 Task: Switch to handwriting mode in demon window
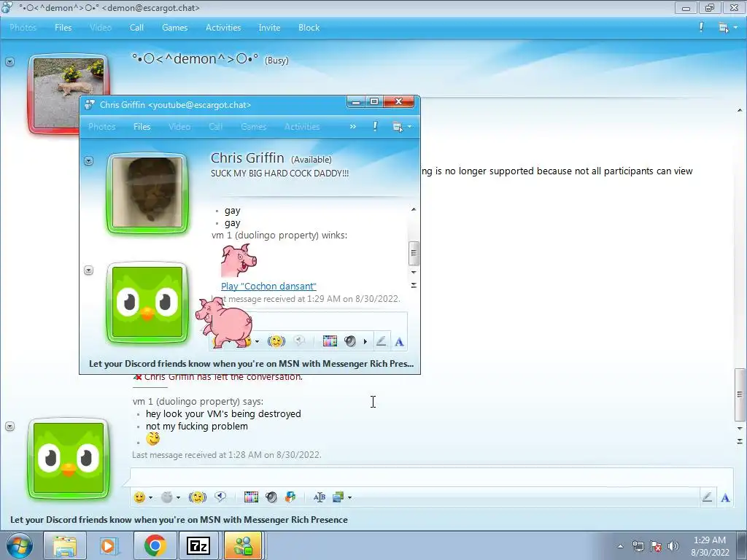point(707,497)
